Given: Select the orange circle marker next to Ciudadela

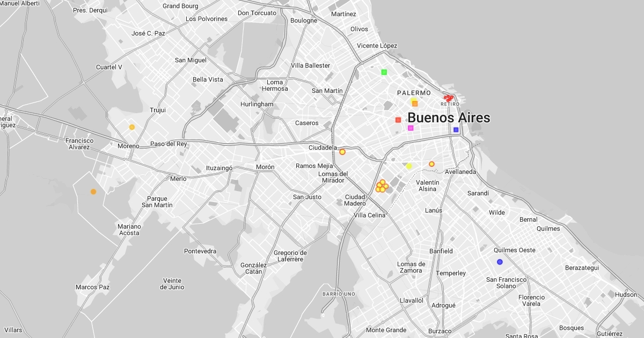Looking at the screenshot, I should [342, 152].
